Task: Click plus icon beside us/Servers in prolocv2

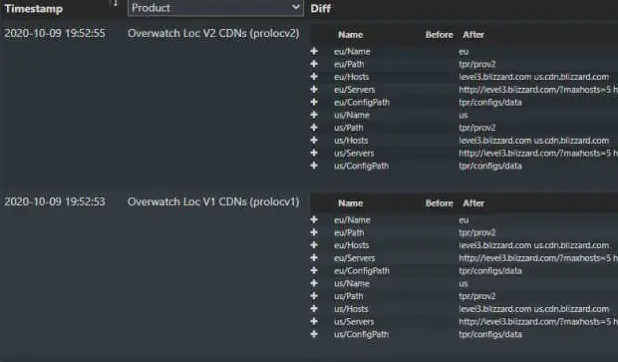Action: 314,153
